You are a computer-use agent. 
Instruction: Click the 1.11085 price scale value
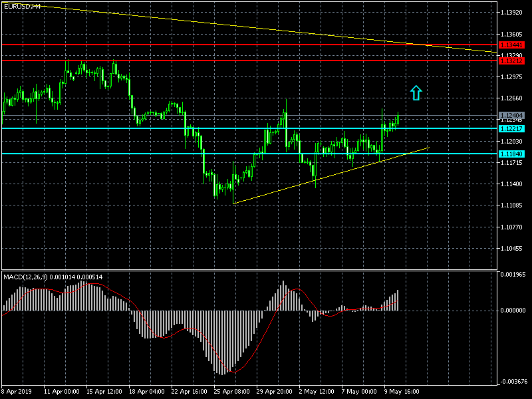pos(511,205)
